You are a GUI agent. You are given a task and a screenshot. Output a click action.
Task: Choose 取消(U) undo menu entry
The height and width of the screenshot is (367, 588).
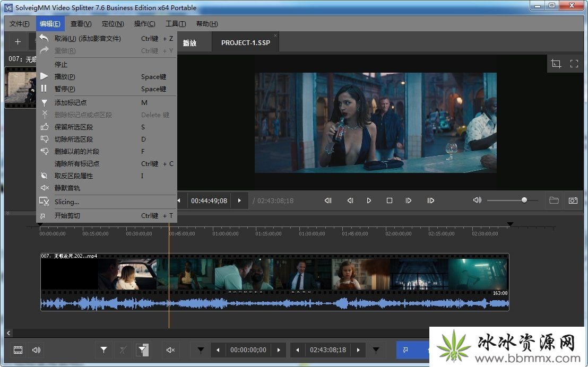tap(107, 39)
